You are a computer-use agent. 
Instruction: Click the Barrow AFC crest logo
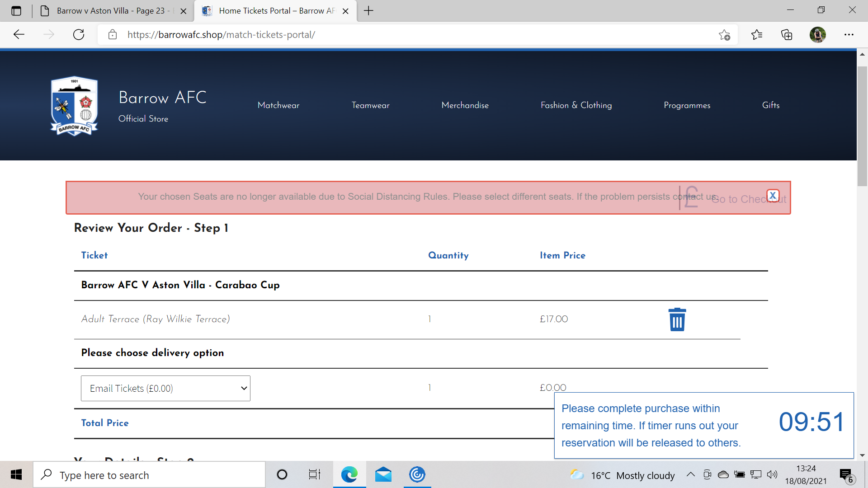tap(74, 106)
